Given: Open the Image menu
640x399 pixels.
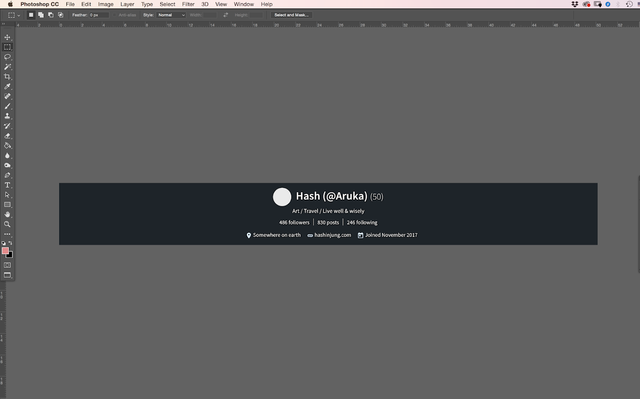Looking at the screenshot, I should pyautogui.click(x=106, y=4).
